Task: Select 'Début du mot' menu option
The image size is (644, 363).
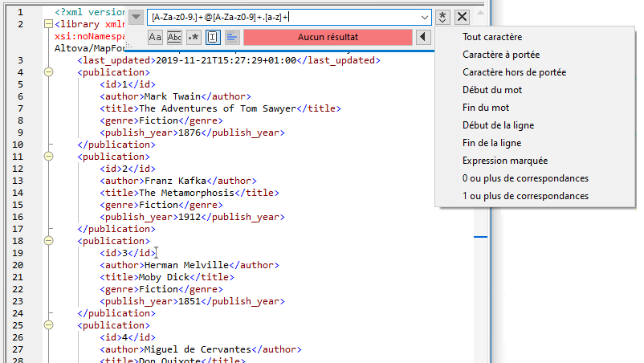Action: click(x=492, y=90)
